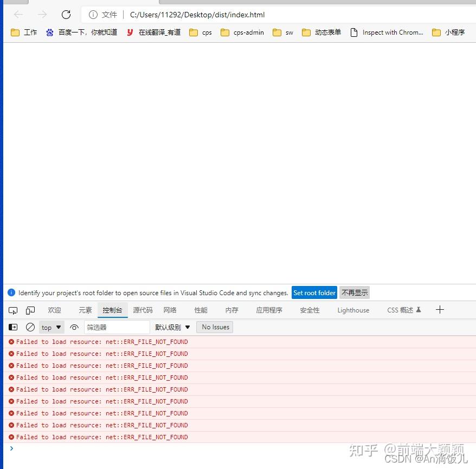Open the console sidebar drawer icon

(12, 327)
